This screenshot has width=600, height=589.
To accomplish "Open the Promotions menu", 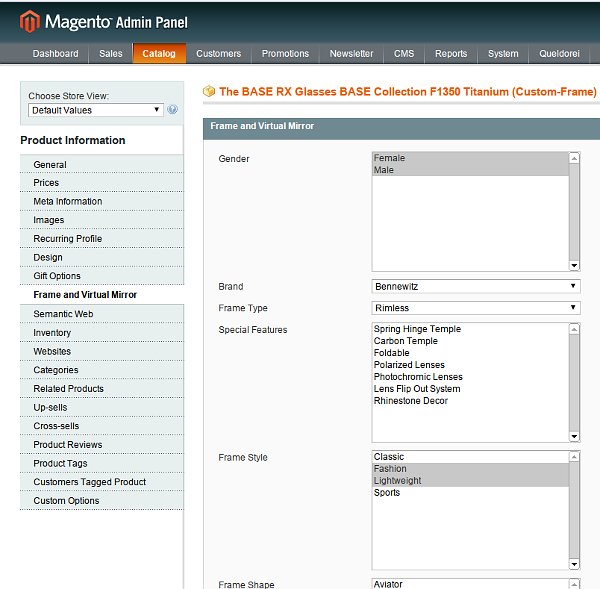I will pyautogui.click(x=285, y=54).
